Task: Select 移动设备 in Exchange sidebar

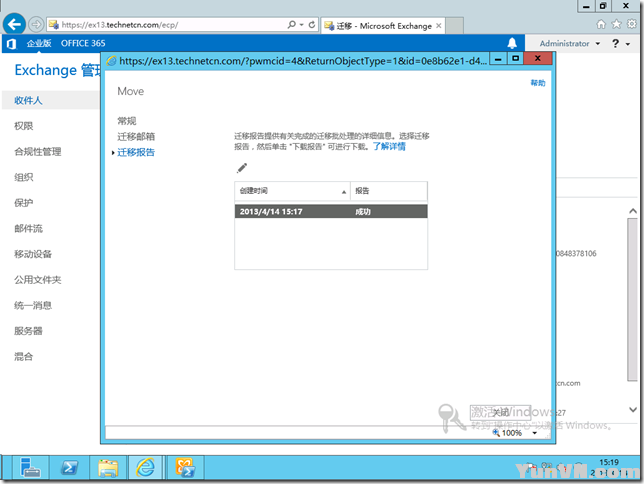Action: coord(33,254)
